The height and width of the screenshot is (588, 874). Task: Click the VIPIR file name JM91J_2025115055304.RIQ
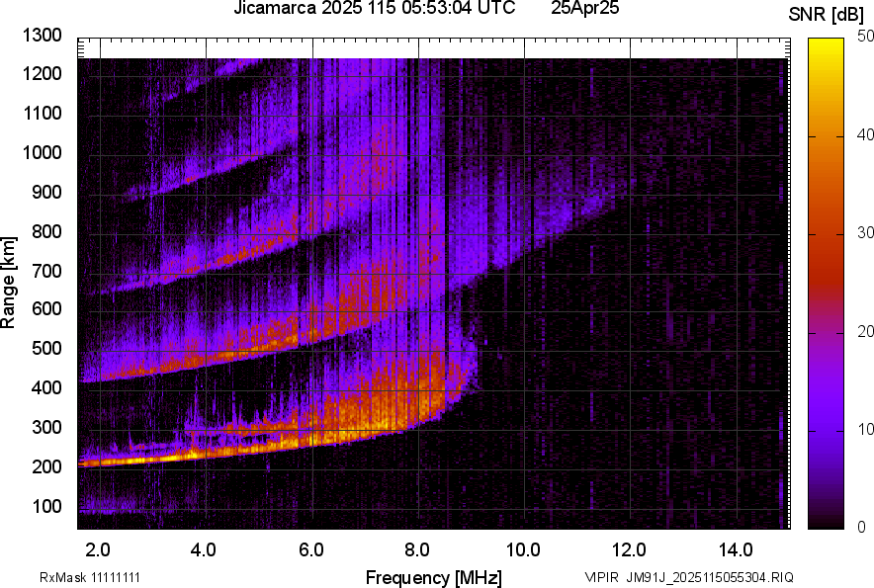[x=689, y=578]
